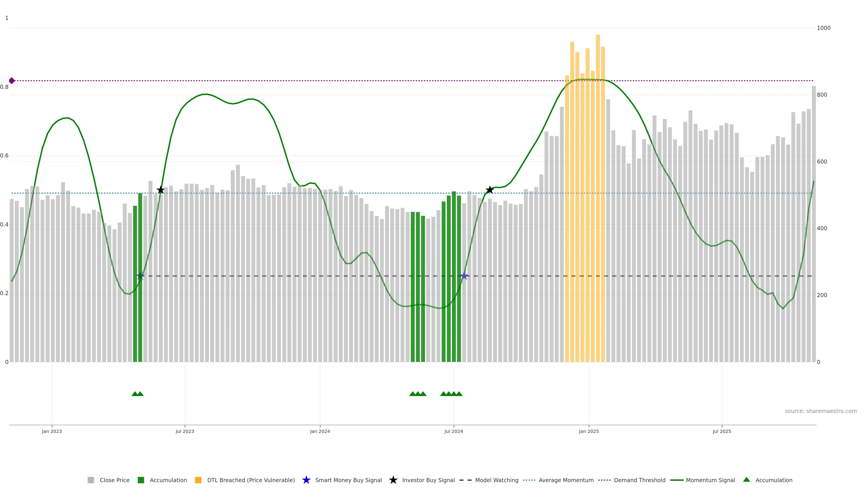The width and height of the screenshot is (868, 488).
Task: Click the black star legend icon
Action: (x=393, y=480)
